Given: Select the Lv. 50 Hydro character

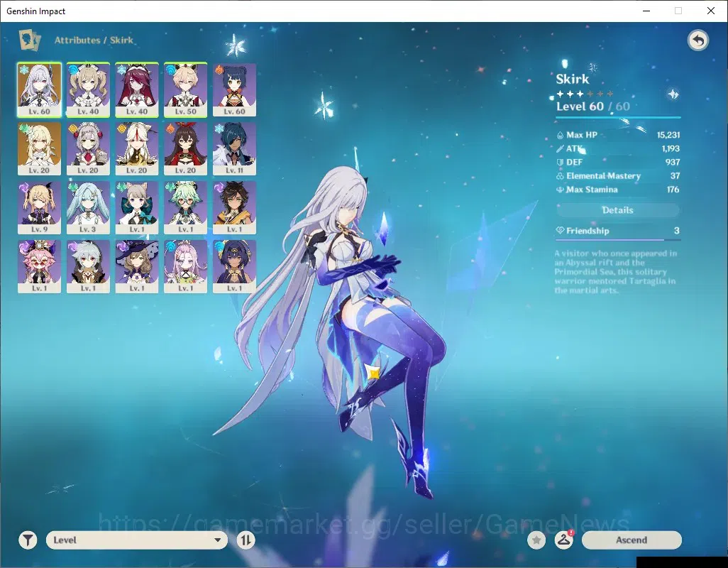Looking at the screenshot, I should click(186, 89).
